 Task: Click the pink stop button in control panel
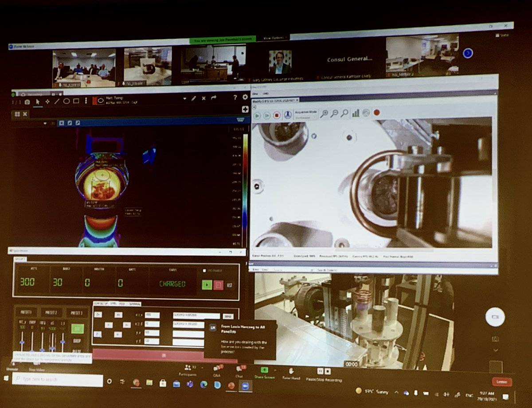click(x=218, y=285)
